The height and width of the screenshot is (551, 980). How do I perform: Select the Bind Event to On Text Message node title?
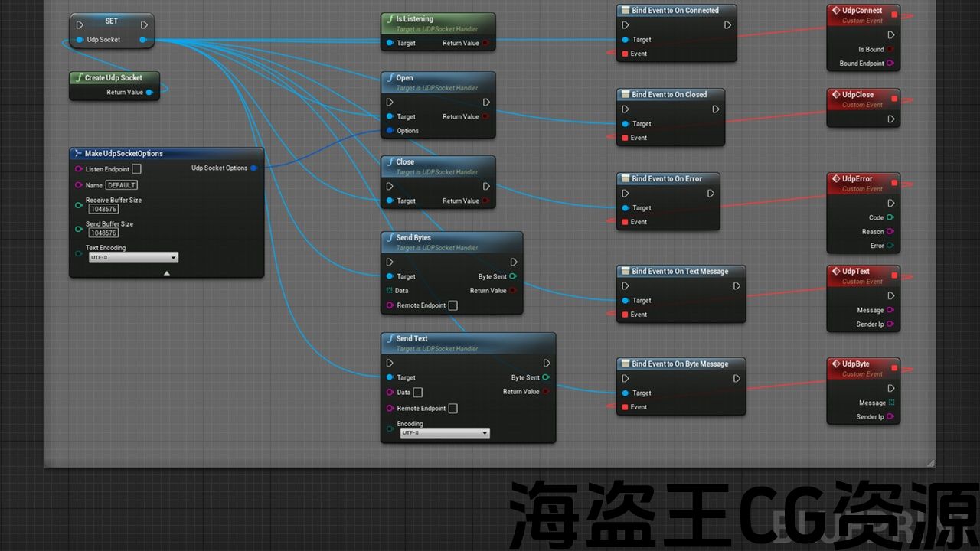(680, 271)
